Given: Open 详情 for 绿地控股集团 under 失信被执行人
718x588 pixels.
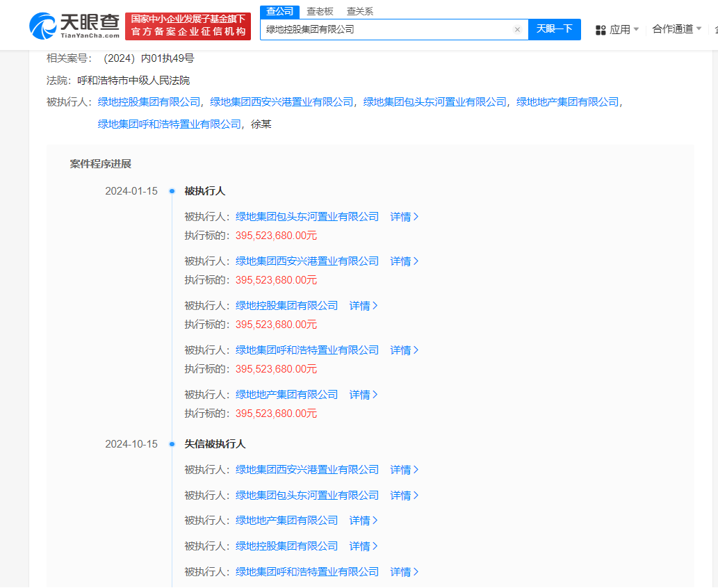Looking at the screenshot, I should pos(364,546).
